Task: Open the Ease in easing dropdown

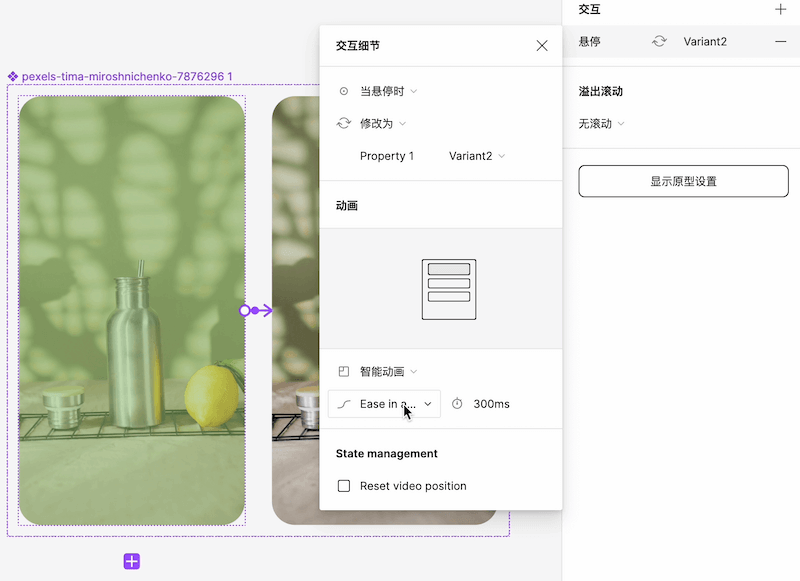Action: pyautogui.click(x=385, y=404)
